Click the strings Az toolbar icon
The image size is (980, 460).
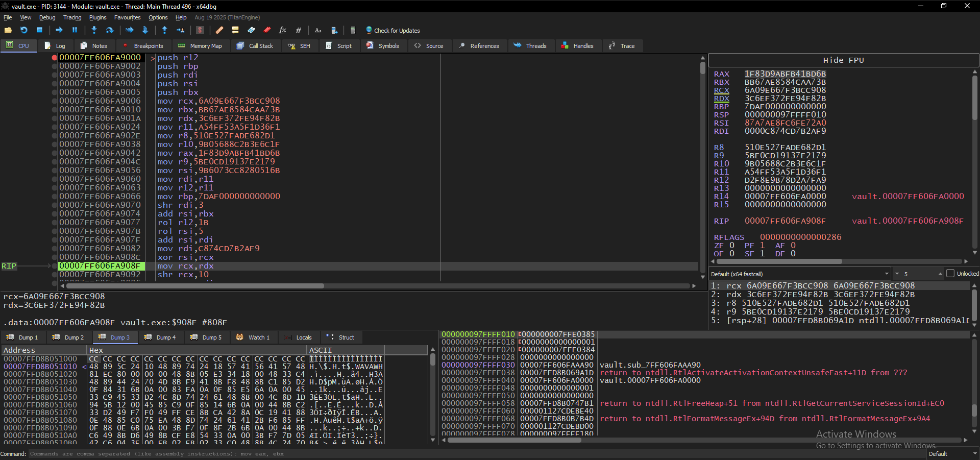(x=318, y=30)
